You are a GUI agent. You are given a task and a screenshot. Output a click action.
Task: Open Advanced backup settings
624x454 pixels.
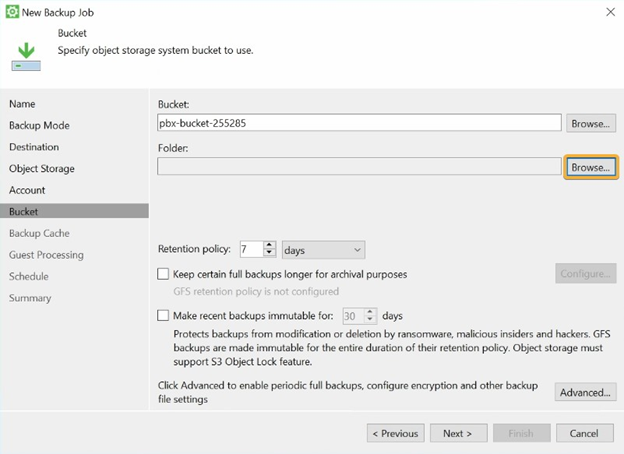(585, 392)
